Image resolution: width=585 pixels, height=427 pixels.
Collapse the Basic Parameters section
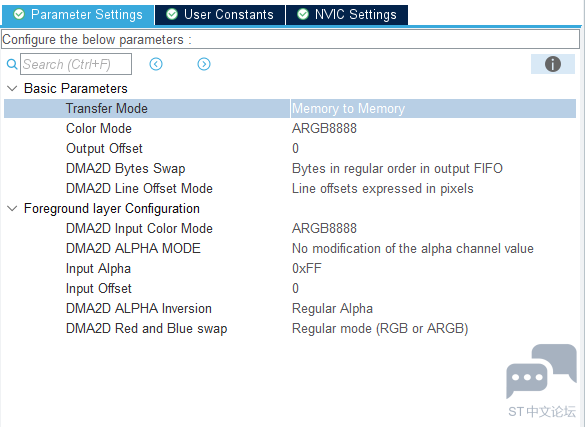pos(12,88)
